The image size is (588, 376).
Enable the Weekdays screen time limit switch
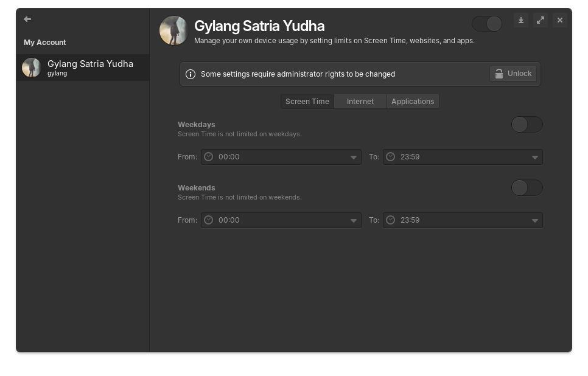pyautogui.click(x=527, y=125)
